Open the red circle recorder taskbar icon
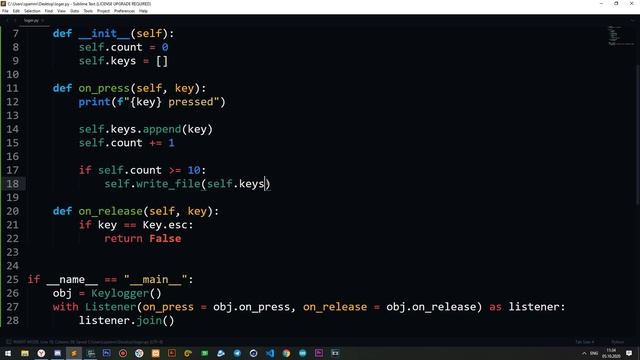Image resolution: width=640 pixels, height=360 pixels. [x=123, y=353]
